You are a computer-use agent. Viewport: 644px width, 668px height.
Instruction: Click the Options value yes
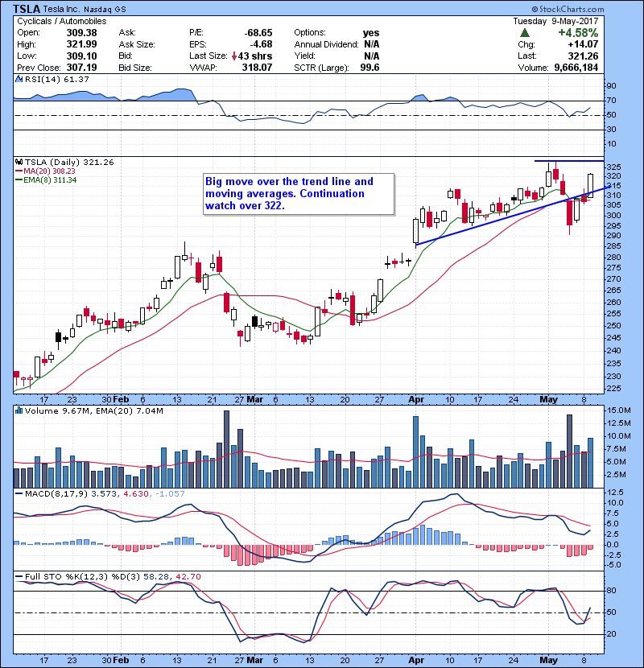(x=371, y=33)
